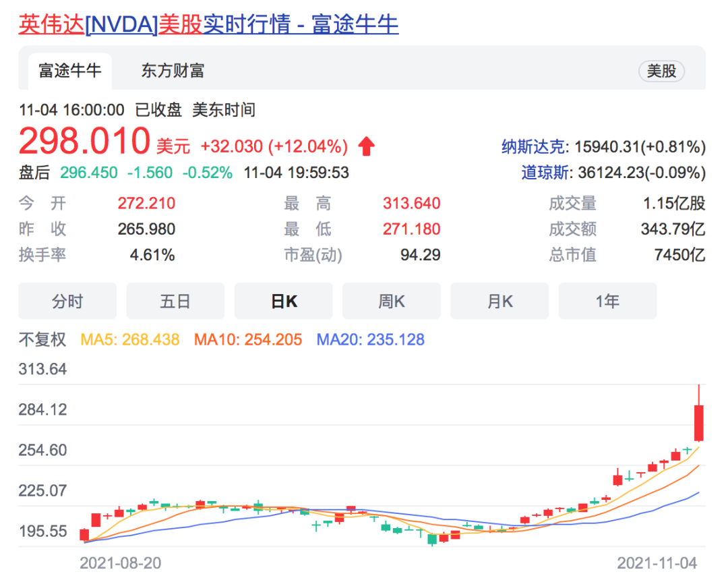
Task: Click the chart axis label 225.07
Action: point(42,490)
